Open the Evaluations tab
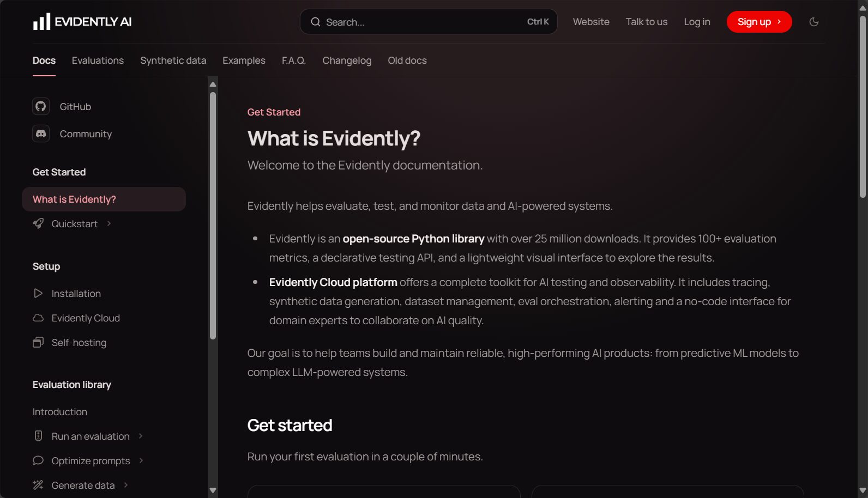Viewport: 868px width, 498px height. point(98,60)
